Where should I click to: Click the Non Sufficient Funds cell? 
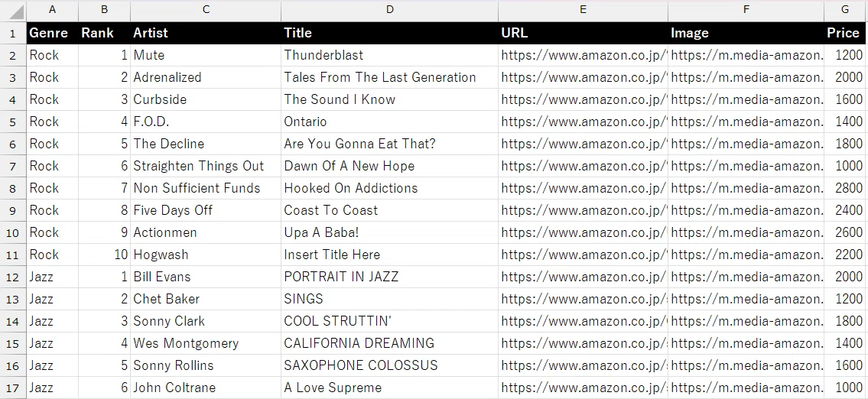click(x=206, y=188)
